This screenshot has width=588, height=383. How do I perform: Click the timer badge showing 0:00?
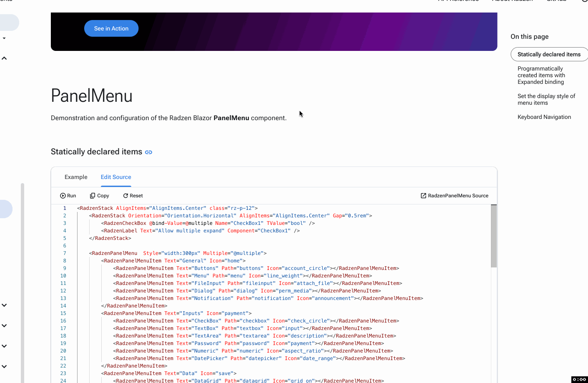click(579, 379)
